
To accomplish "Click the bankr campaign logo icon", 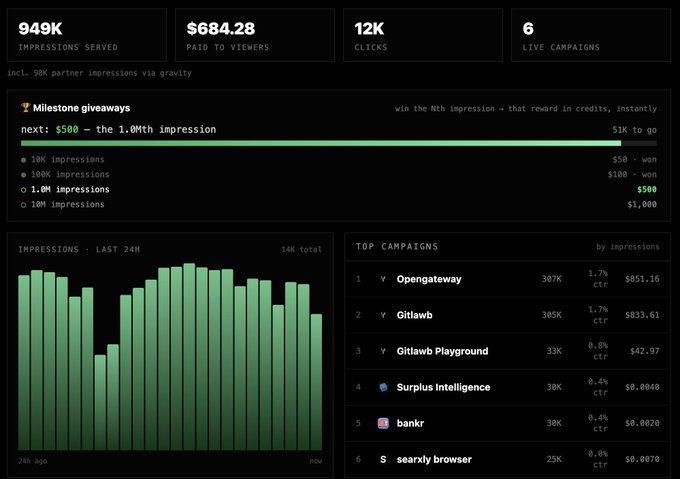I will point(383,423).
